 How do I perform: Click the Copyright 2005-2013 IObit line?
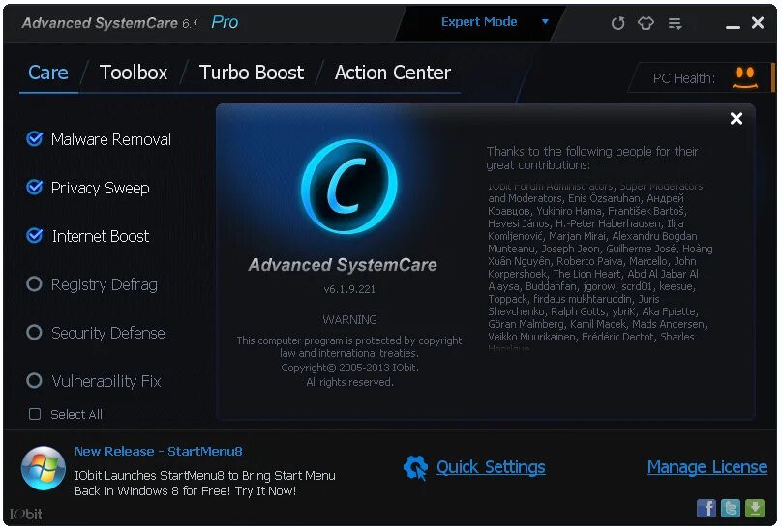pyautogui.click(x=349, y=368)
